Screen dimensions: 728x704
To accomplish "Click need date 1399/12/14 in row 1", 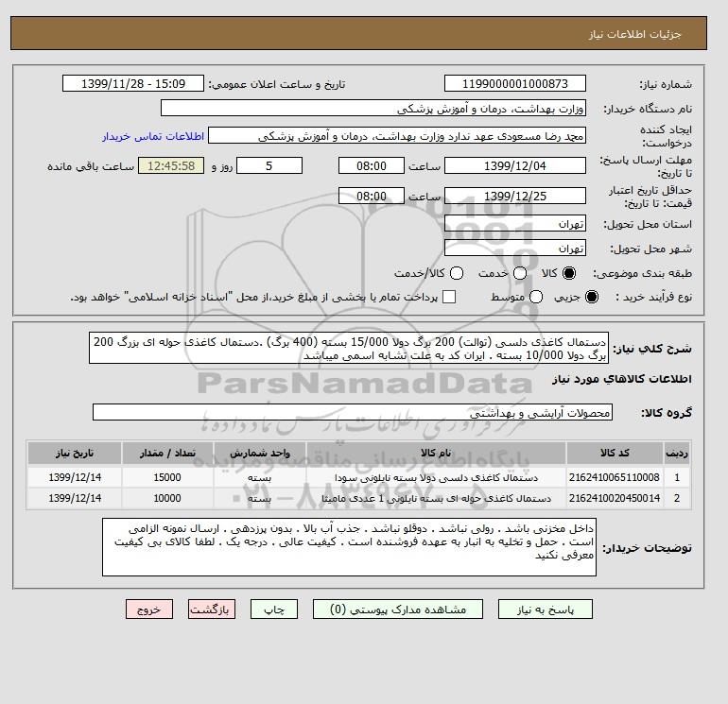I will [75, 477].
